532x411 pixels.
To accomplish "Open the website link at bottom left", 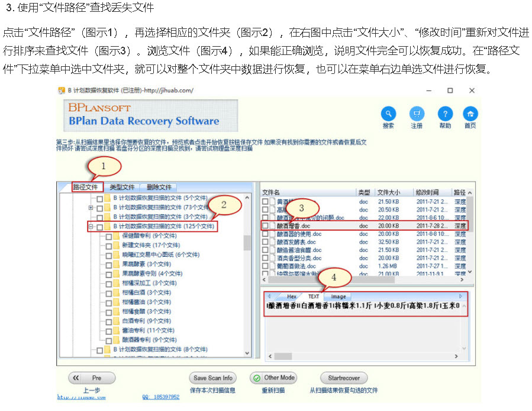I will click(x=82, y=397).
